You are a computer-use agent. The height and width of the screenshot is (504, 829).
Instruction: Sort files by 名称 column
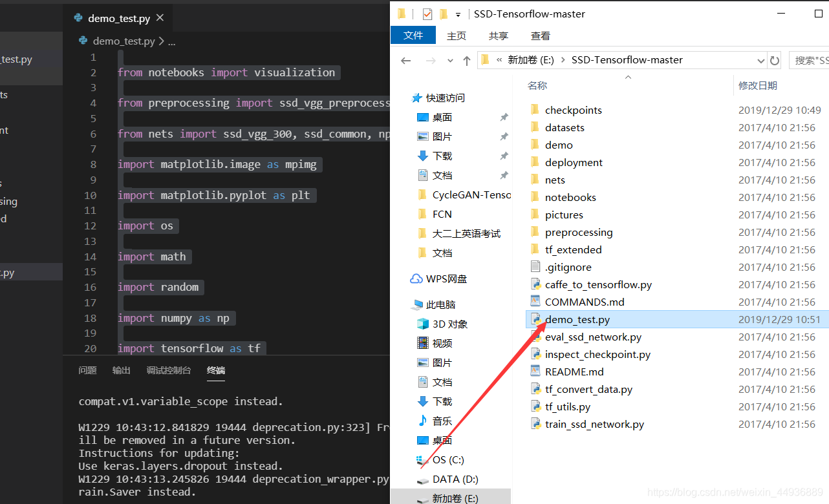click(537, 85)
